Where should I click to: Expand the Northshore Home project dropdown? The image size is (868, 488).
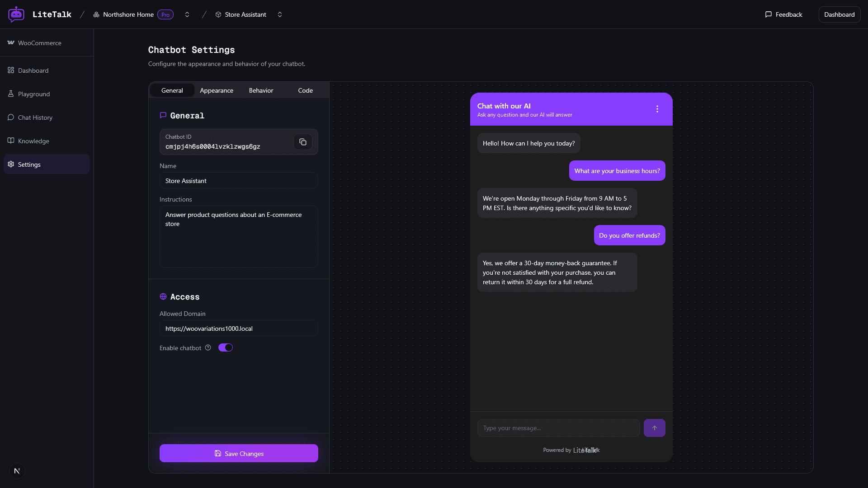point(187,14)
